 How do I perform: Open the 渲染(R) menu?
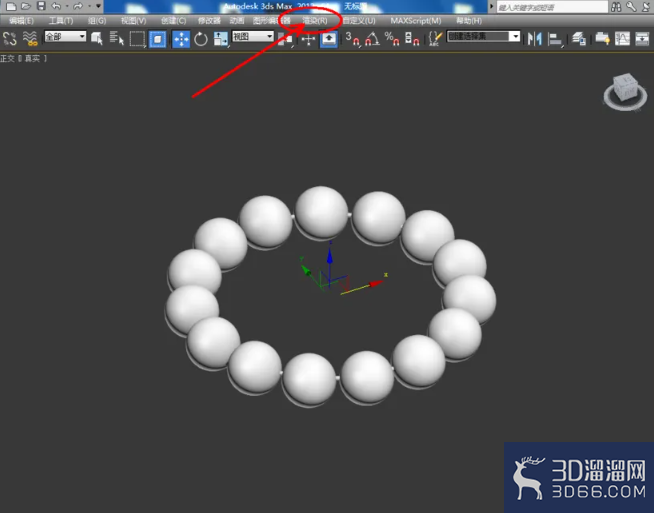(x=315, y=20)
